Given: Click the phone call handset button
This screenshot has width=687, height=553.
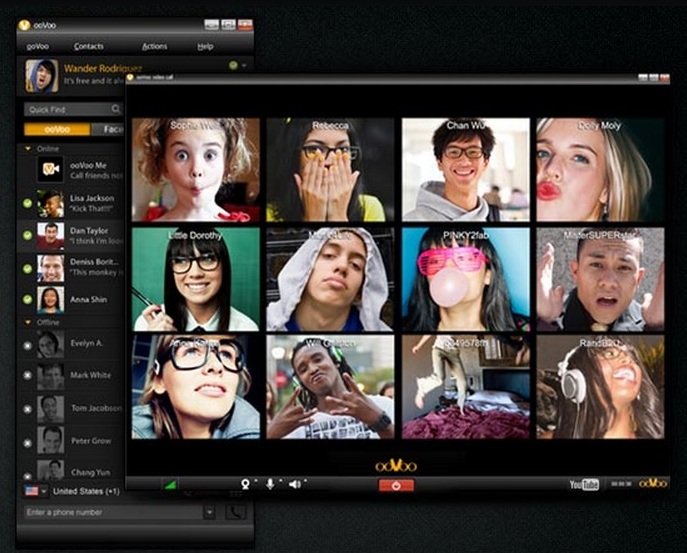Looking at the screenshot, I should point(236,512).
